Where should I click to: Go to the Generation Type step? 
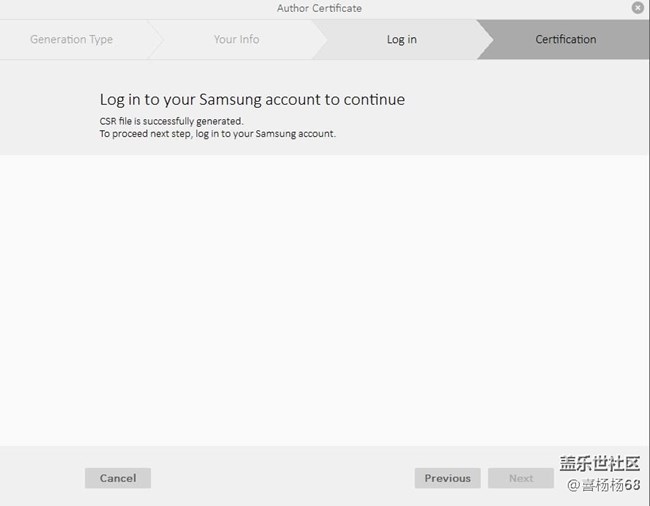tap(71, 40)
